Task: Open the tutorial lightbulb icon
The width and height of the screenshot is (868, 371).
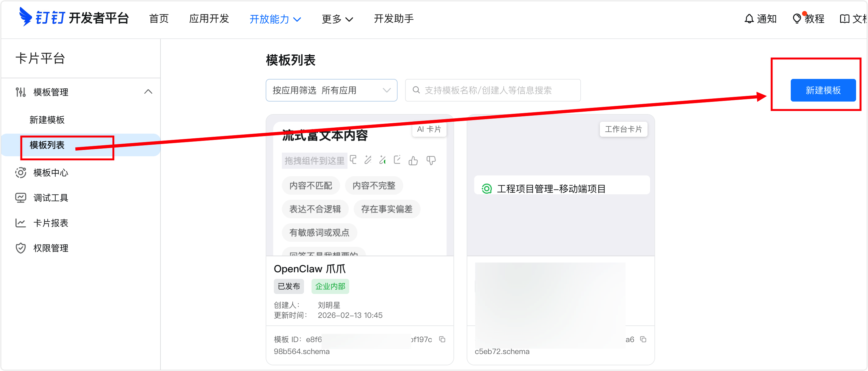Action: pos(797,19)
